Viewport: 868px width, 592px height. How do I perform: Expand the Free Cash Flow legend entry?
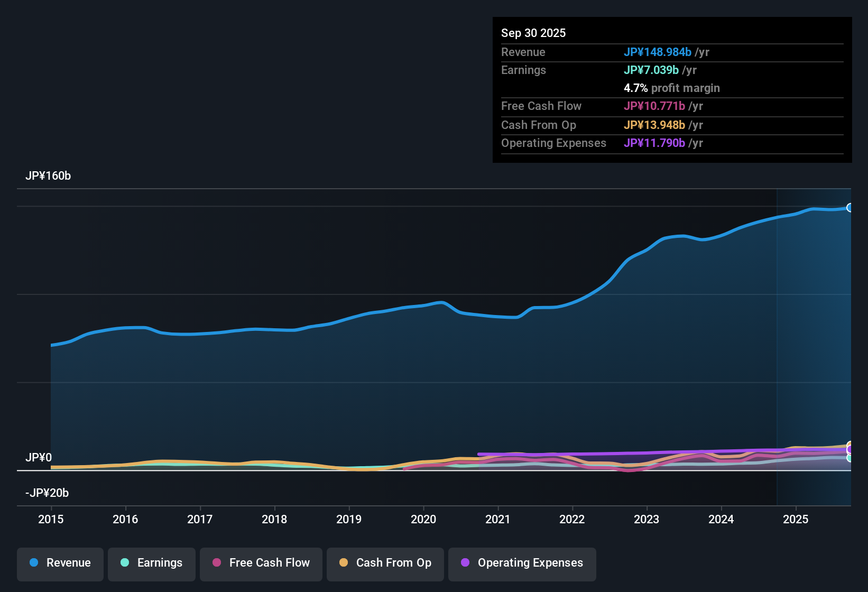261,563
